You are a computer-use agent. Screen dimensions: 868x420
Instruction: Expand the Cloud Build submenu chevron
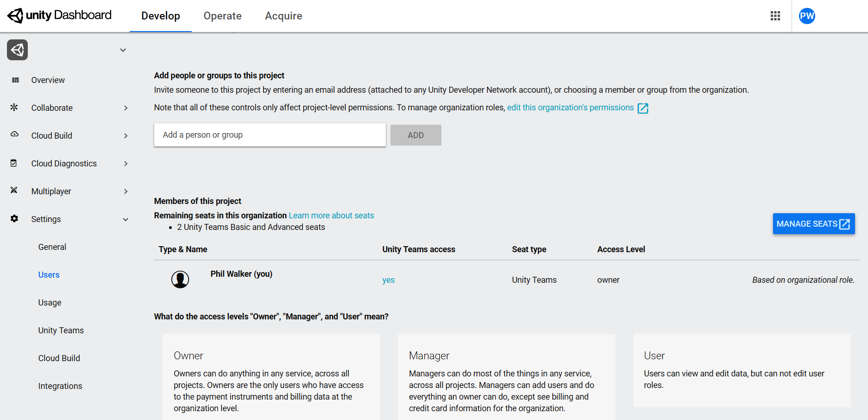126,136
